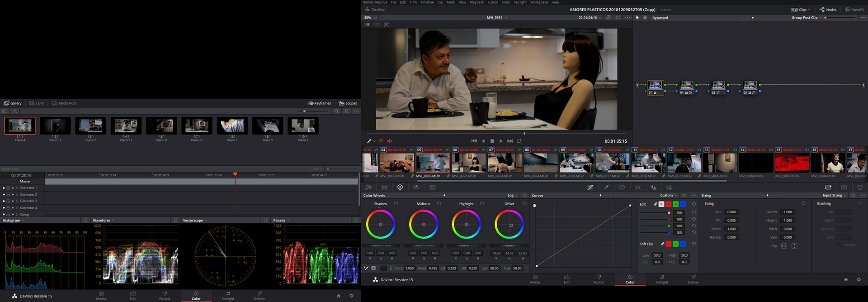Reset the Offset color wheel
This screenshot has width=868, height=302.
(524, 204)
